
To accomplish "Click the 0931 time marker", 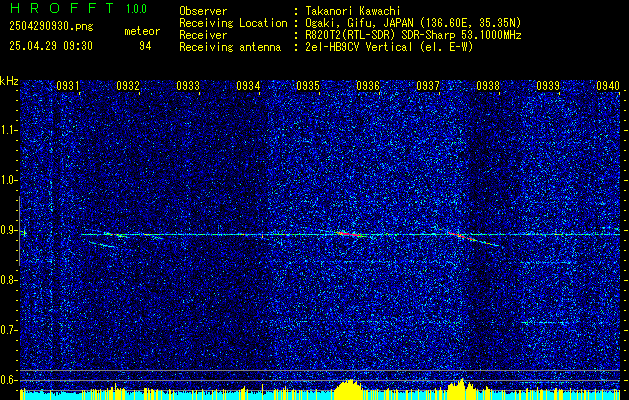I will (67, 86).
